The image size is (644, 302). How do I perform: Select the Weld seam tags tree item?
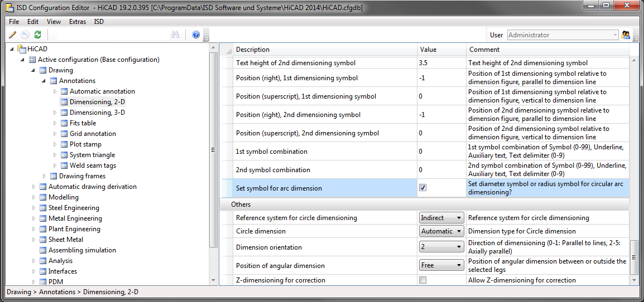pos(93,165)
